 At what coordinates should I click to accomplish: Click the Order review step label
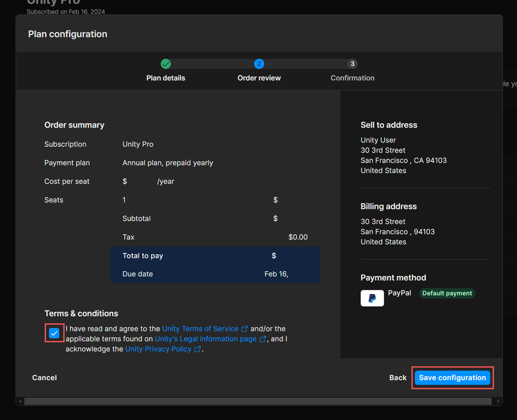(x=259, y=77)
